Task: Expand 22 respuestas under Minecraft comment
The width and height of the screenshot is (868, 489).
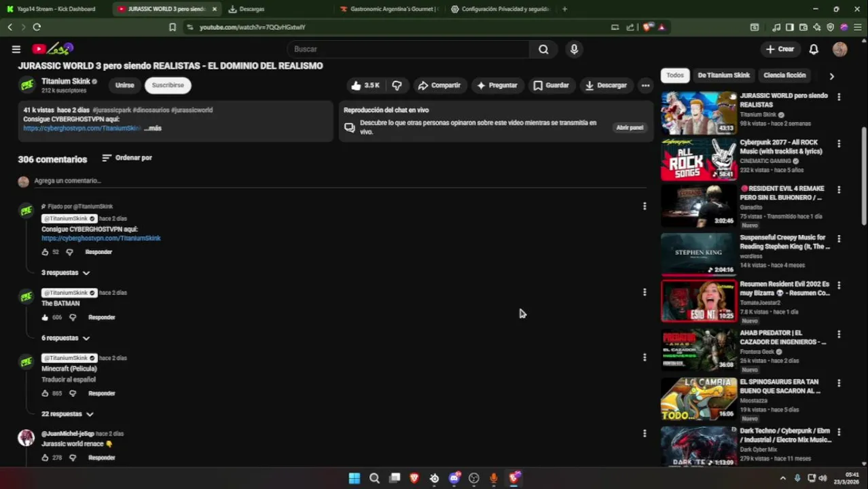Action: pyautogui.click(x=67, y=414)
